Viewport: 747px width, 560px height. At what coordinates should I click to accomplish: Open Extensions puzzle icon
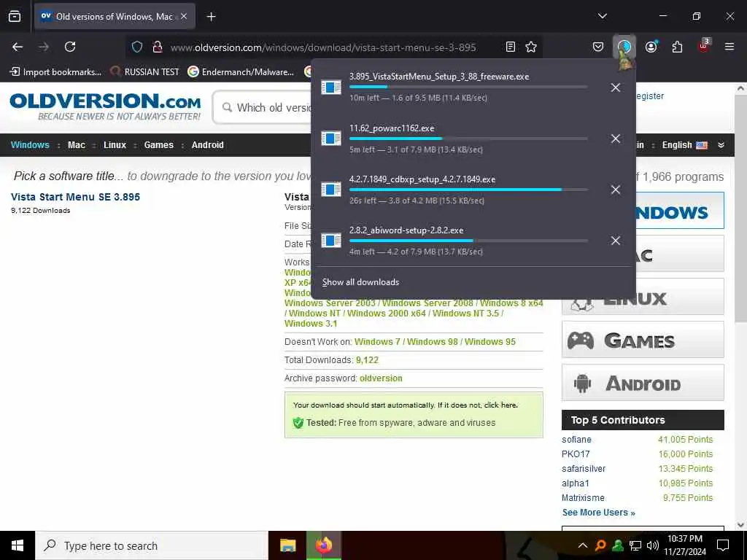coord(677,47)
